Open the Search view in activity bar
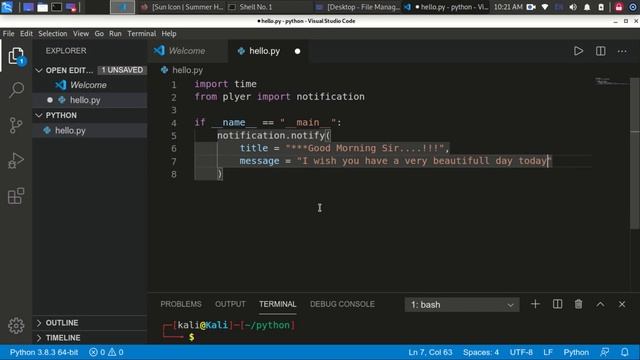 16,89
